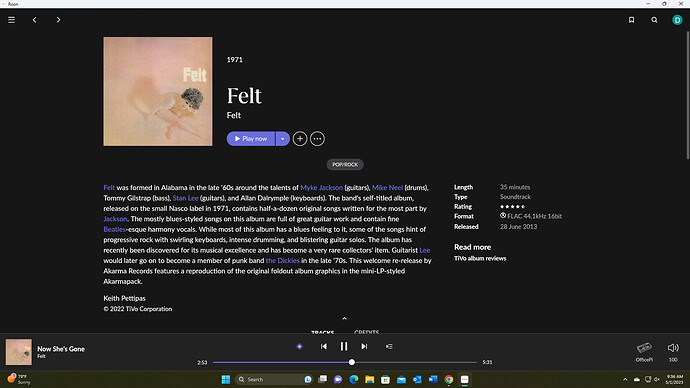Click the album rating stars
This screenshot has height=388, width=690.
[x=513, y=206]
